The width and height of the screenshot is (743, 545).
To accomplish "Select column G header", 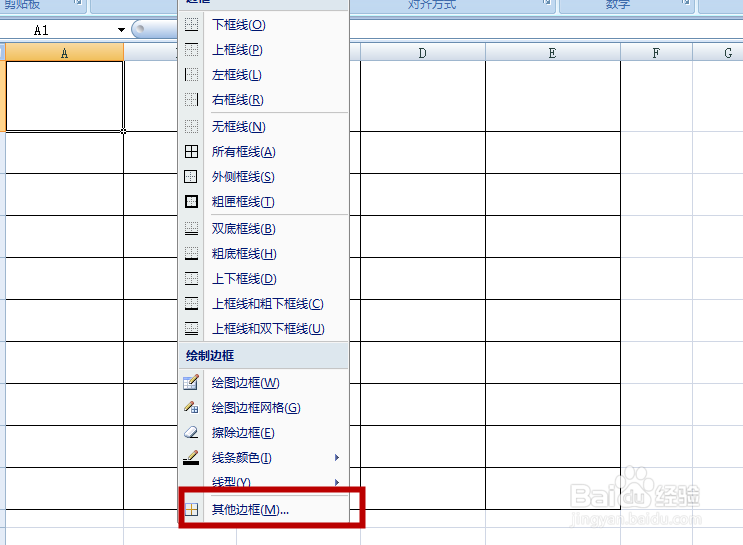I will (718, 53).
